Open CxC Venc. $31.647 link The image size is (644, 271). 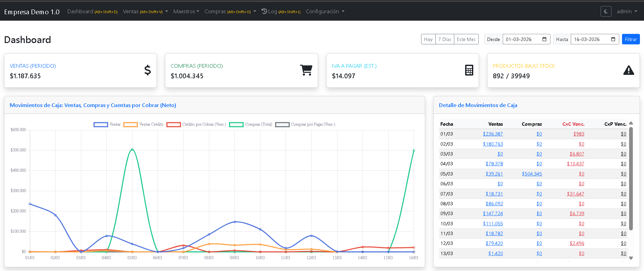tap(576, 194)
